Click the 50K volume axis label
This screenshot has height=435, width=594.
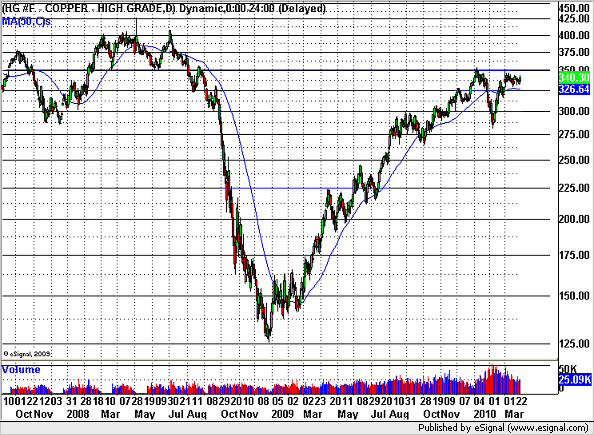[568, 369]
